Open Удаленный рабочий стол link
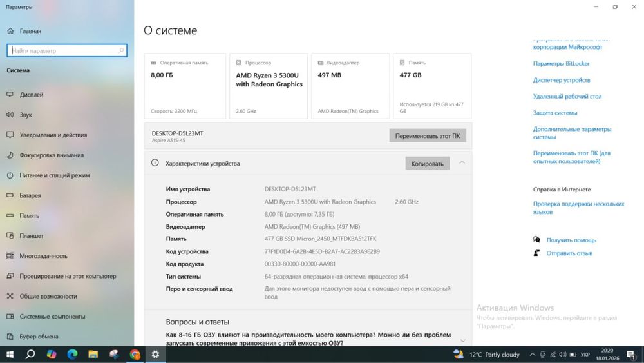This screenshot has height=363, width=644. tap(567, 96)
